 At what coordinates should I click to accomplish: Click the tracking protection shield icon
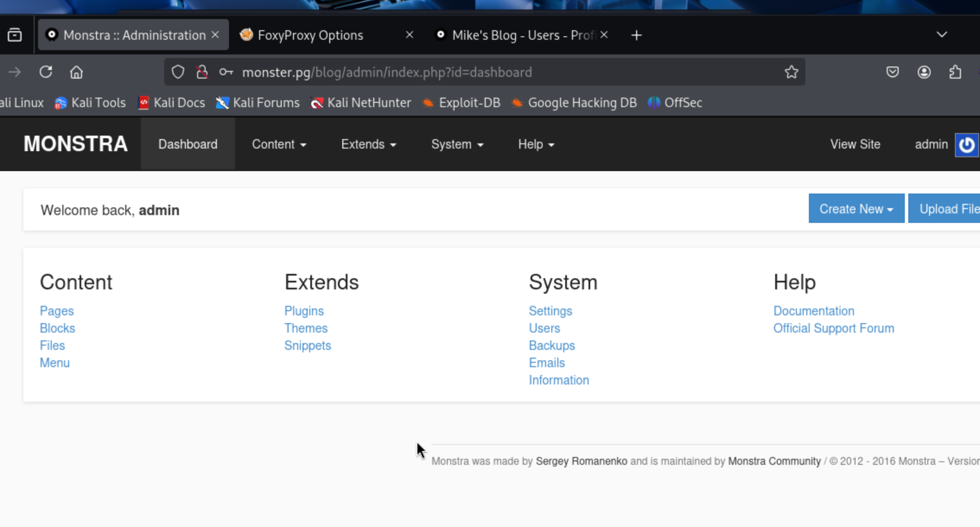click(x=178, y=72)
